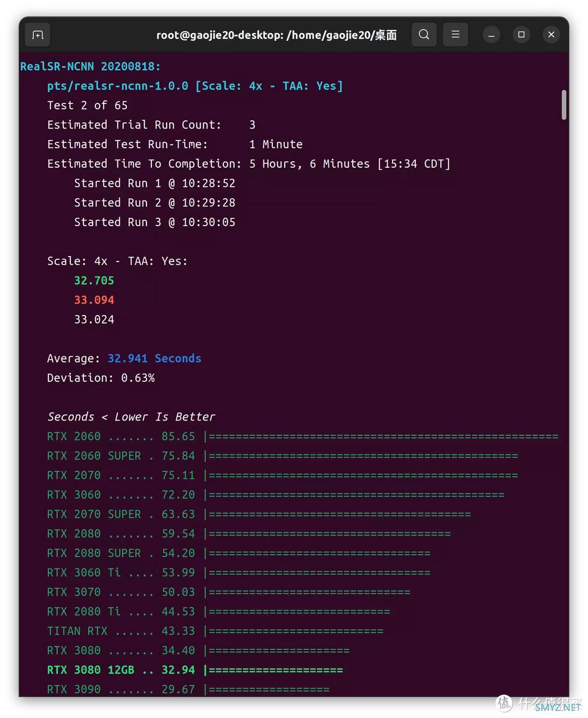Click the Deviation: 0.63% line
588x718 pixels.
(x=101, y=378)
